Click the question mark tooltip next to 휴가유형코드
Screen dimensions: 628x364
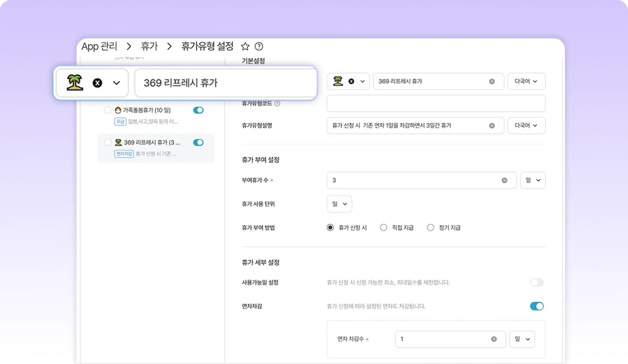[278, 103]
